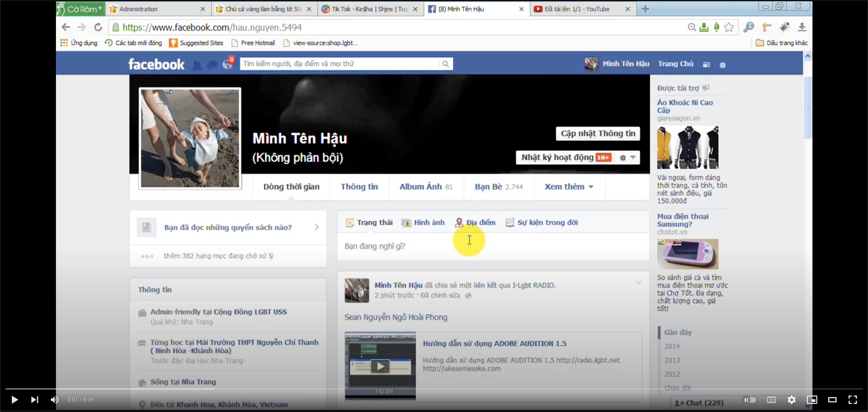Image resolution: width=868 pixels, height=412 pixels.
Task: Open dropdown arrow beside Nhật ký hoạt động
Action: click(633, 158)
